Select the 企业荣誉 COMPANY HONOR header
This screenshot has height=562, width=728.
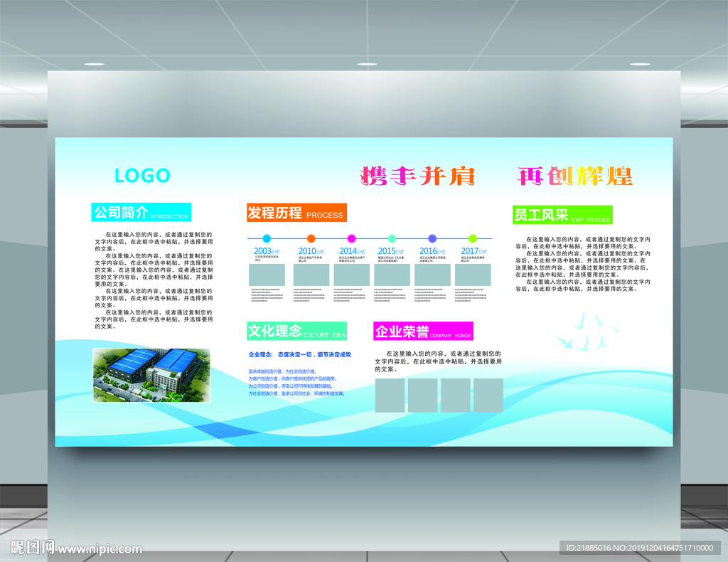click(x=424, y=332)
